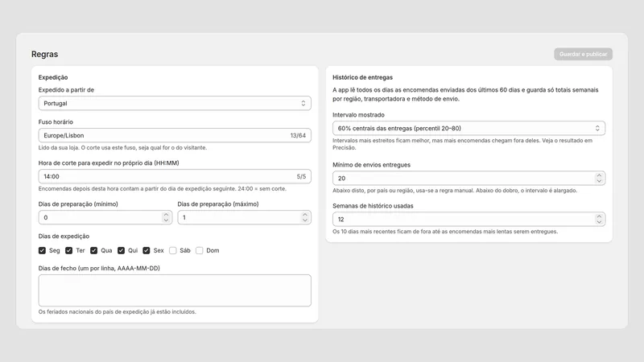
Task: Click the Semanas de histórico usadas input
Action: tap(469, 219)
